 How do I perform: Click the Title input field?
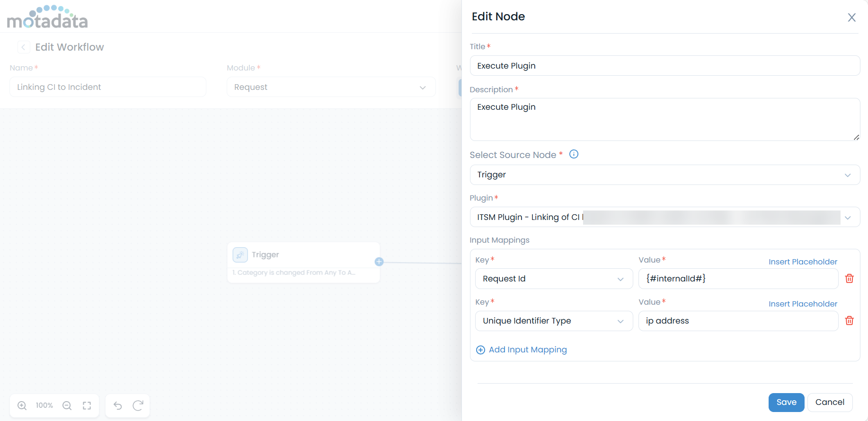pyautogui.click(x=664, y=66)
